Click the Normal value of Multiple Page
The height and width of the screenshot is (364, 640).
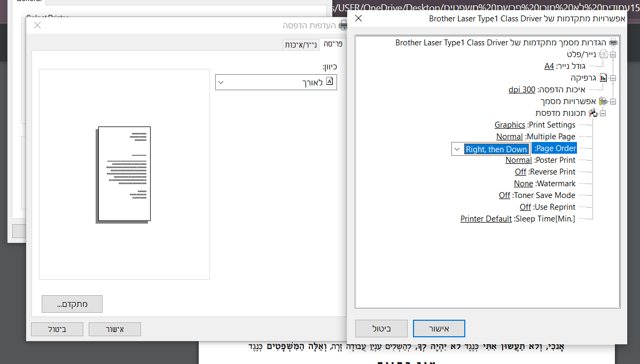tap(510, 137)
